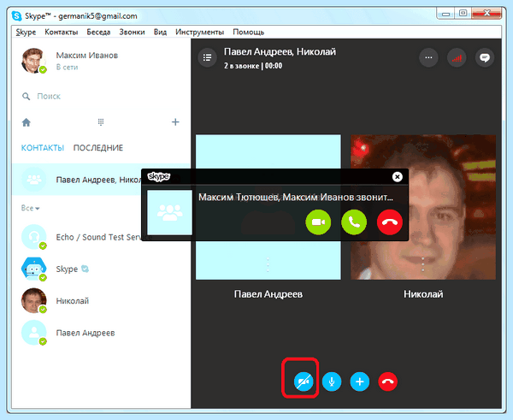
Task: Click Максим Иванов profile avatar
Action: (33, 61)
